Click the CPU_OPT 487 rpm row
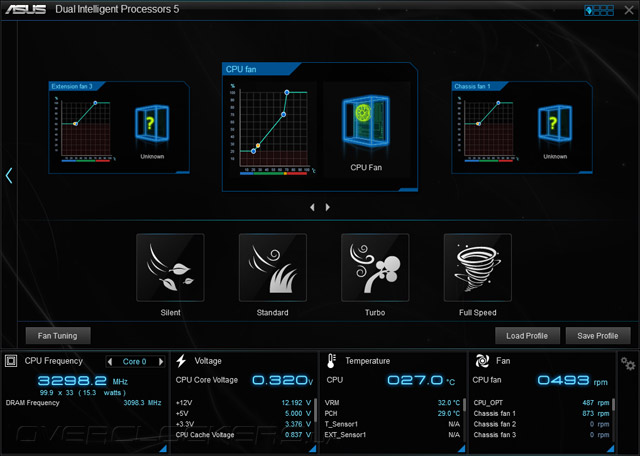 point(541,403)
